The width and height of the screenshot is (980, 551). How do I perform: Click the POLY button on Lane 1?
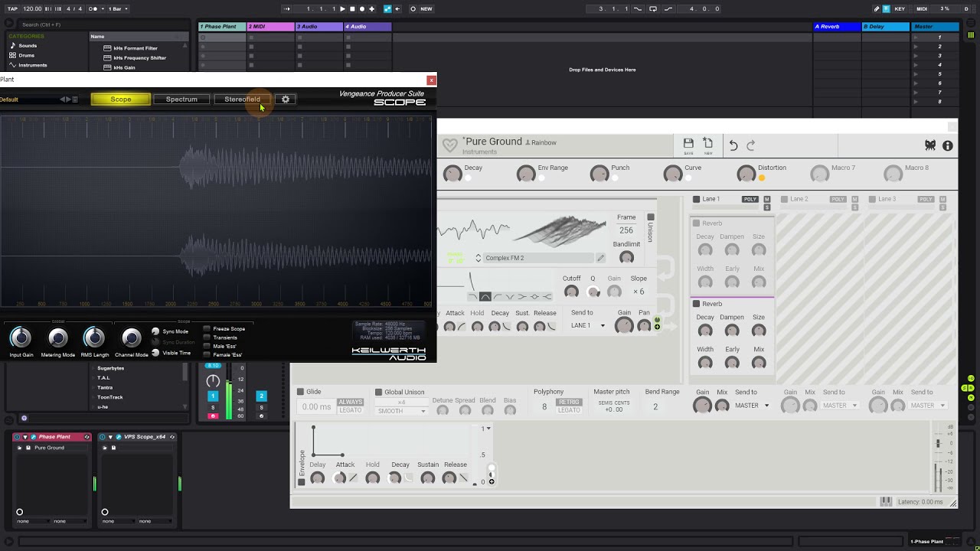(750, 199)
